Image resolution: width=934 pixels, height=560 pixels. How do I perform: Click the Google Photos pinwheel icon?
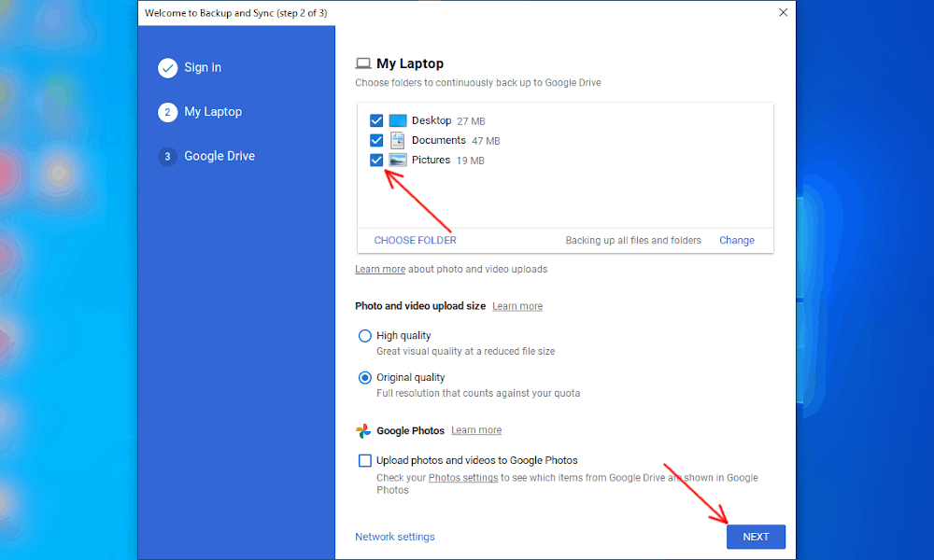click(362, 431)
